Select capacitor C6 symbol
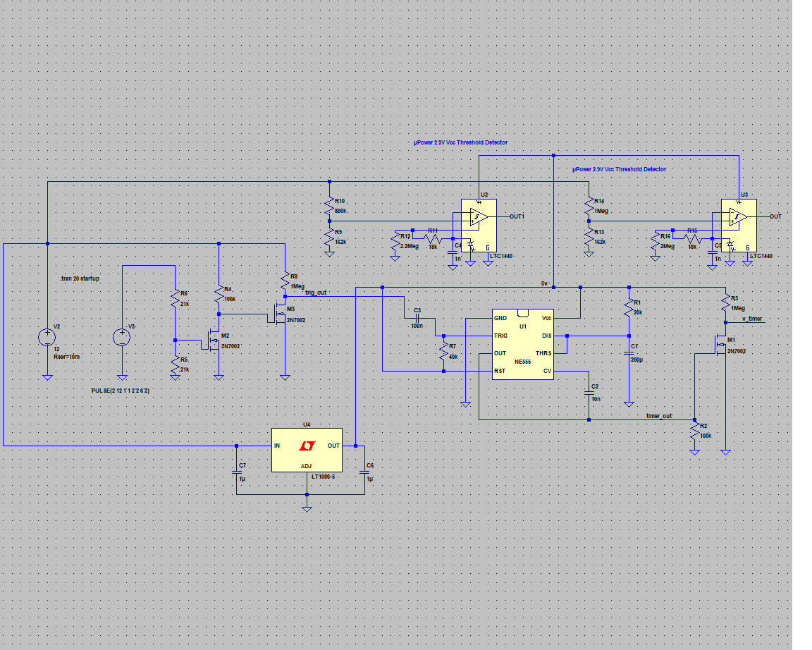 point(364,472)
